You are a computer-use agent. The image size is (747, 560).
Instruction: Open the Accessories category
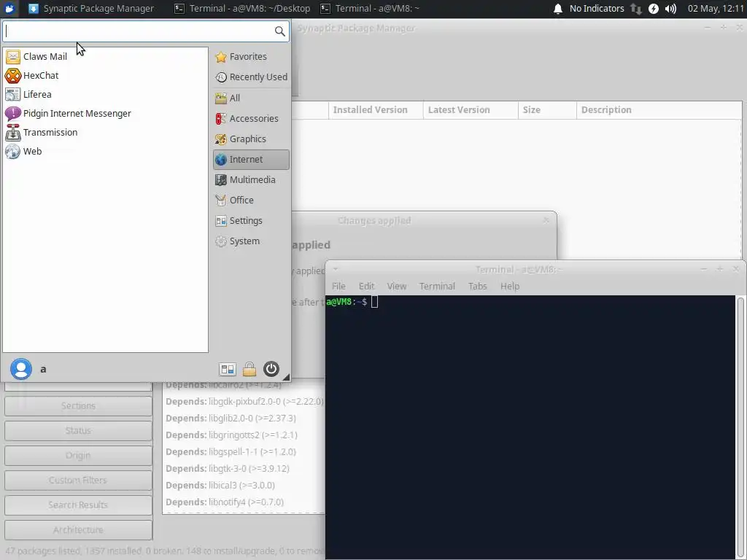251,119
